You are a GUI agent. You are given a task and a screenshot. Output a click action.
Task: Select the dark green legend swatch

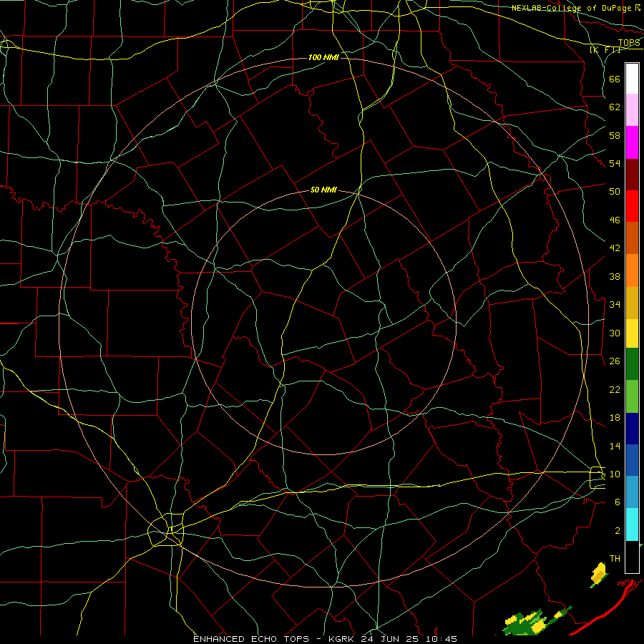pyautogui.click(x=632, y=364)
